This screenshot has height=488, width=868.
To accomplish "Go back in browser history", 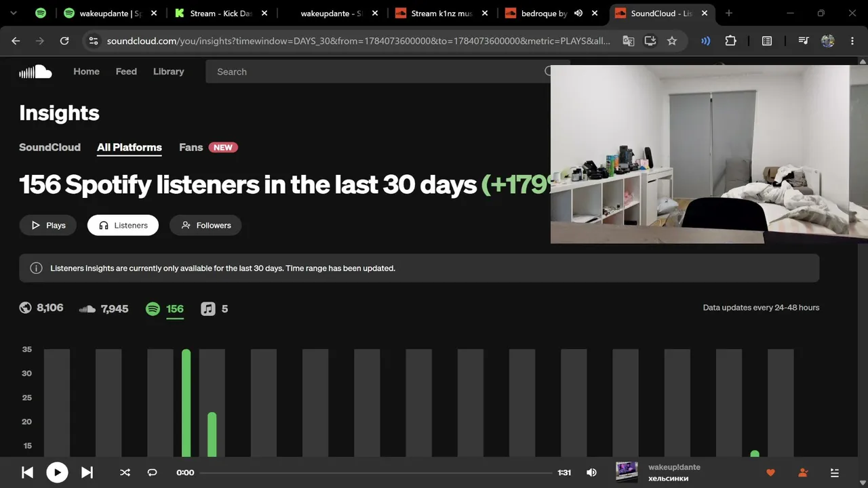I will (16, 41).
